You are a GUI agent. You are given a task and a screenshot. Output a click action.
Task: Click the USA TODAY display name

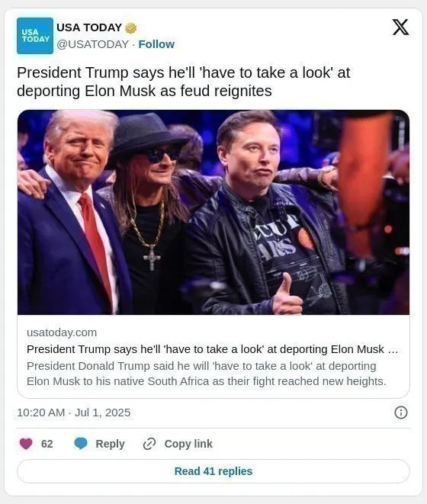tap(89, 27)
